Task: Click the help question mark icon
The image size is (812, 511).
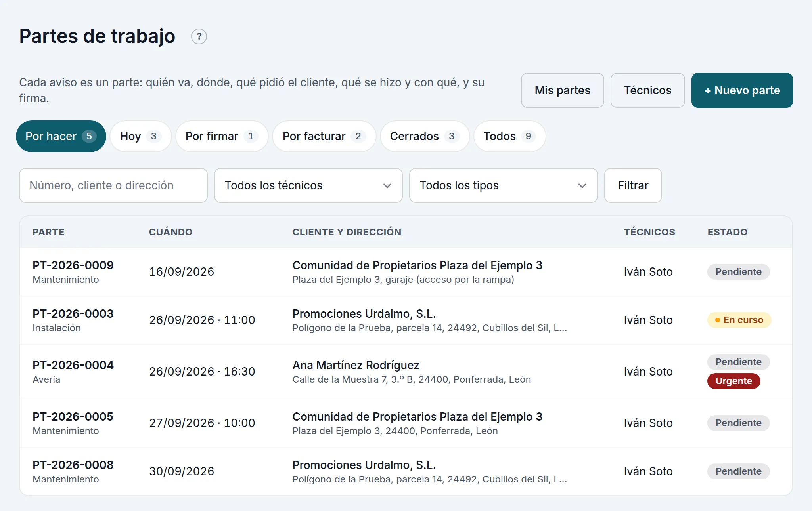Action: coord(199,36)
